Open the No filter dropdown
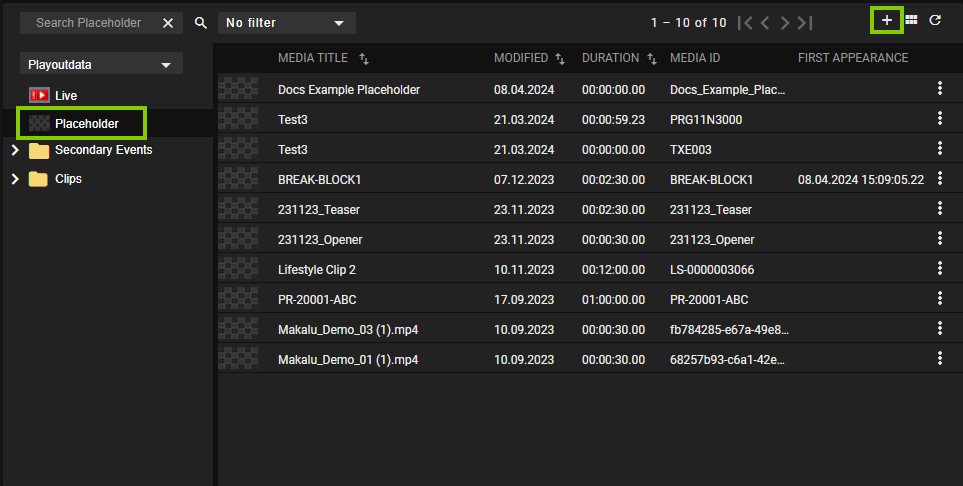 pyautogui.click(x=286, y=23)
